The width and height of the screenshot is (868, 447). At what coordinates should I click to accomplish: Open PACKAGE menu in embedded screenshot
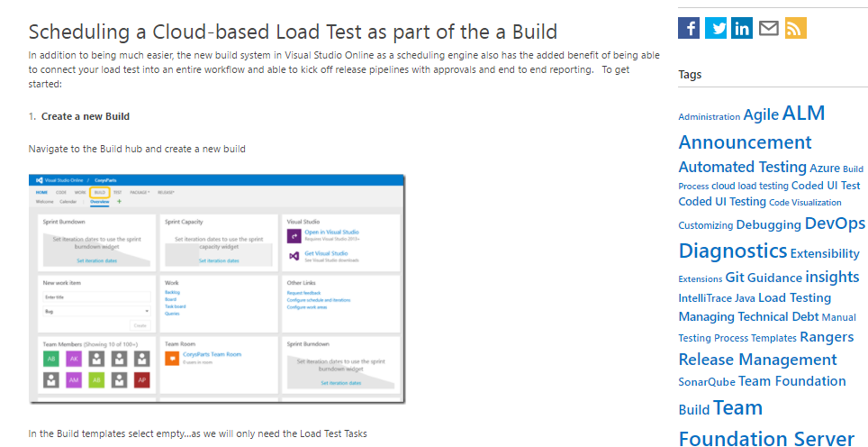click(140, 192)
